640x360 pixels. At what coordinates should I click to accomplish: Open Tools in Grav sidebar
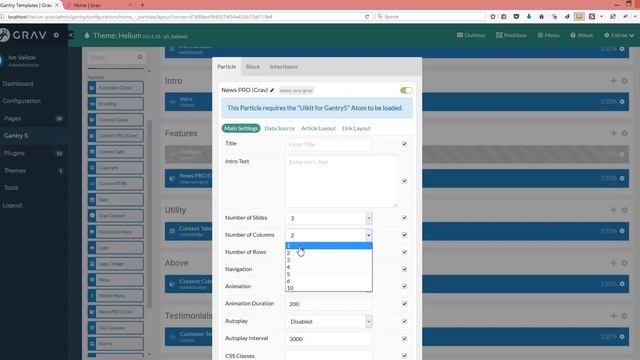(x=11, y=188)
